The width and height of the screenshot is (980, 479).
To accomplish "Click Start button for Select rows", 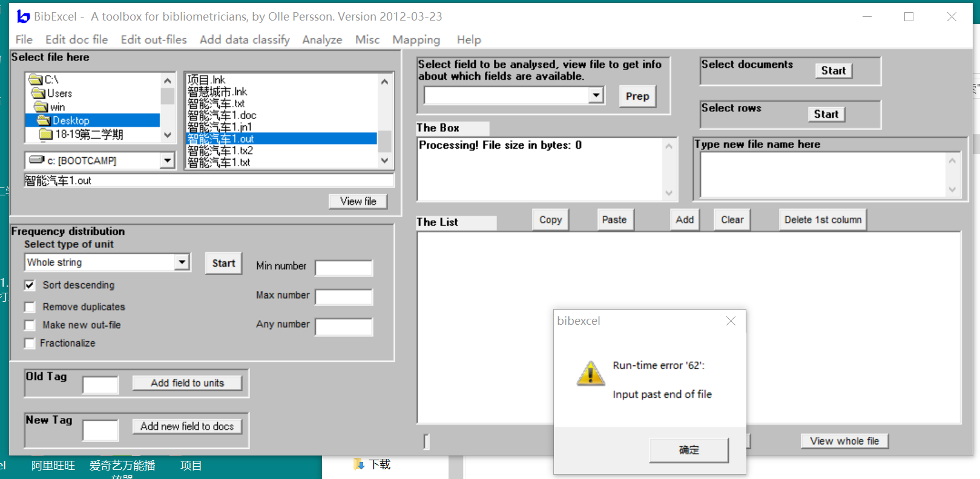I will [x=826, y=114].
